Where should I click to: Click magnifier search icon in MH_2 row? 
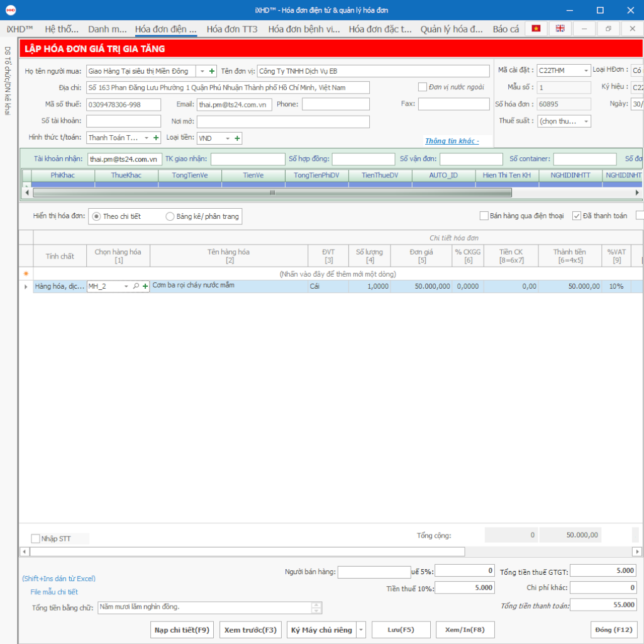click(136, 286)
